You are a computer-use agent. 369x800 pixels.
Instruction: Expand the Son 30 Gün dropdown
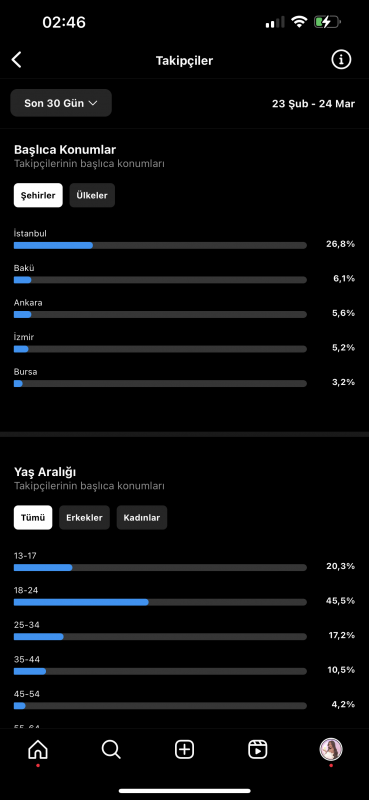point(61,103)
